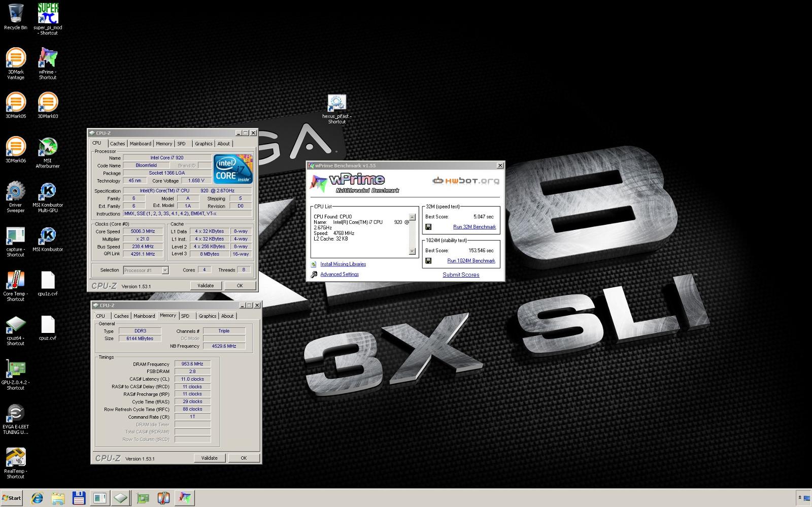
Task: Open SPD tab in lower CPU-Z window
Action: tap(185, 316)
